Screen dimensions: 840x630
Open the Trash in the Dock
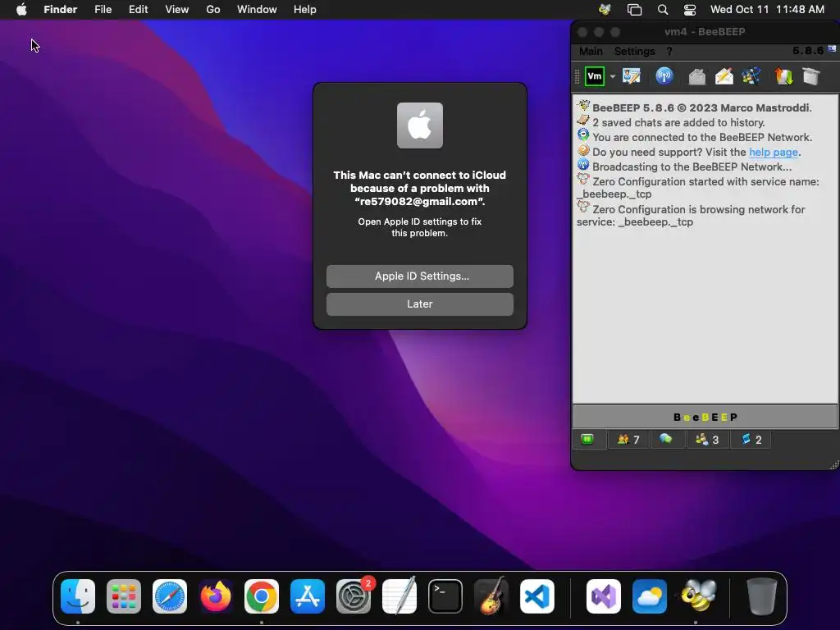pyautogui.click(x=761, y=596)
